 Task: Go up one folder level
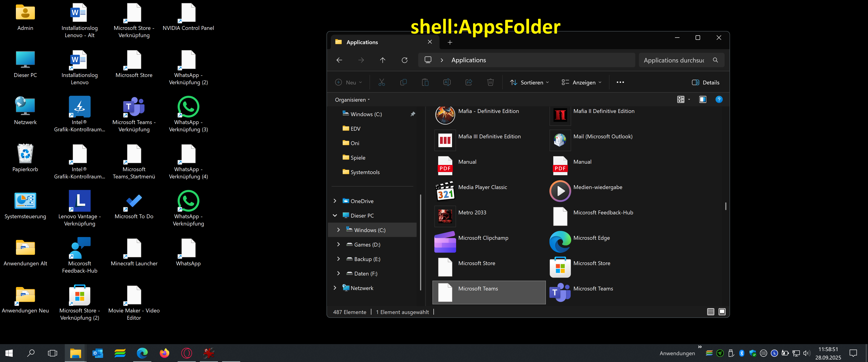[382, 60]
